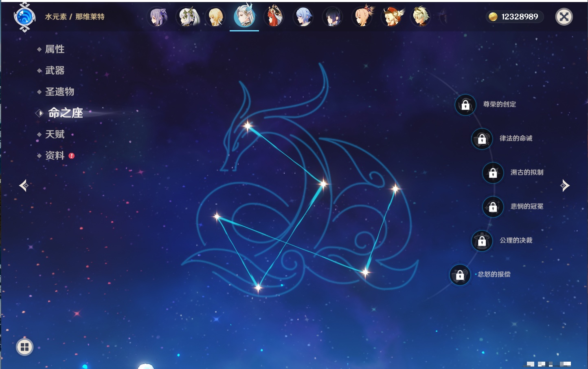
Task: Click the 公理的决裁 label
Action: click(x=516, y=240)
